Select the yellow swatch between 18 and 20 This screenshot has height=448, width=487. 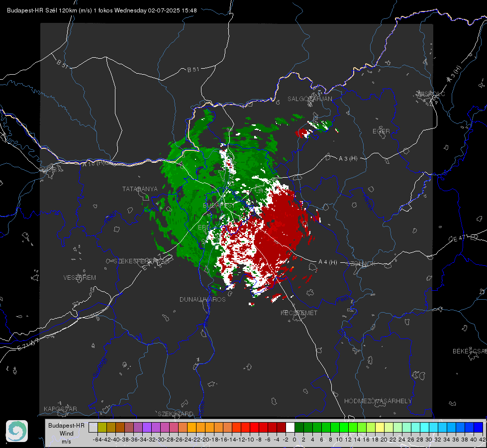point(380,427)
